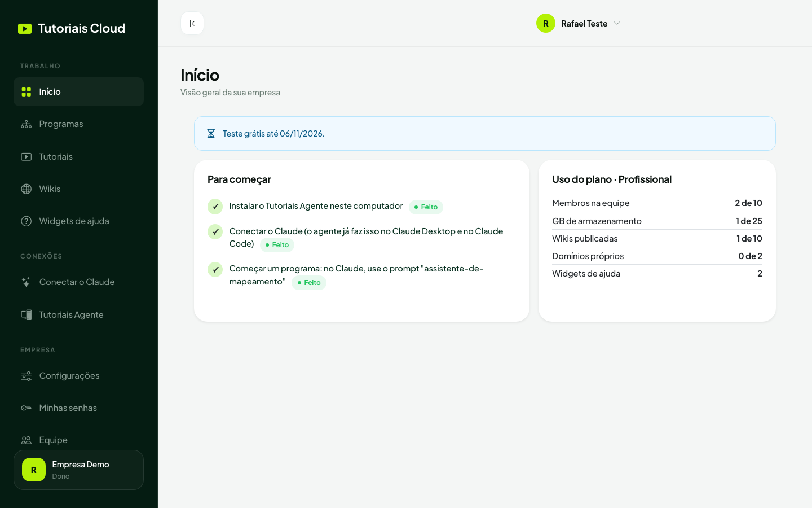Open Programas via its hierarchy icon
812x508 pixels.
pos(27,124)
